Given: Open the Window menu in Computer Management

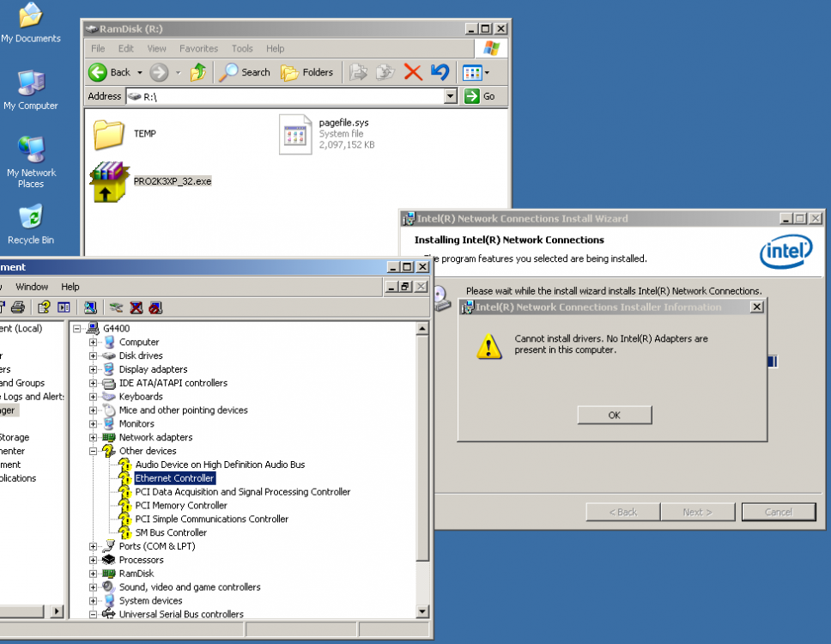Looking at the screenshot, I should 32,287.
